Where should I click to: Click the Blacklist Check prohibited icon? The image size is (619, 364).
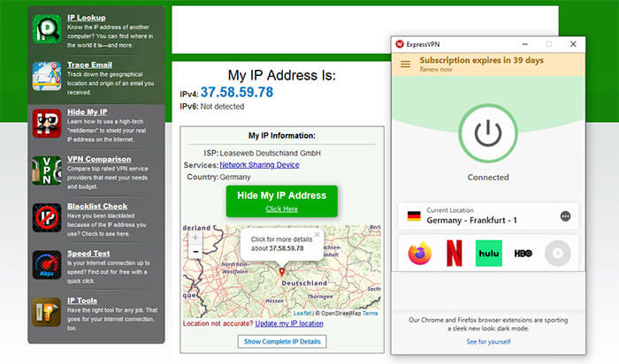pyautogui.click(x=47, y=217)
